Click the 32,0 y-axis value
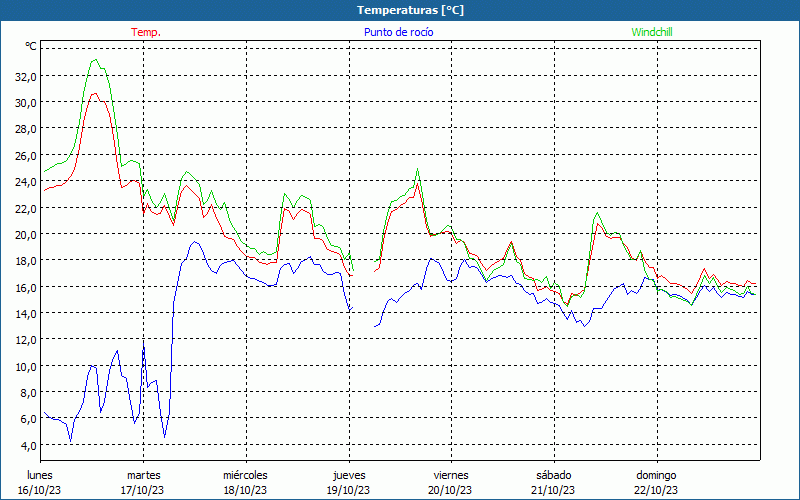Screen dimensions: 800x500 click(x=26, y=76)
